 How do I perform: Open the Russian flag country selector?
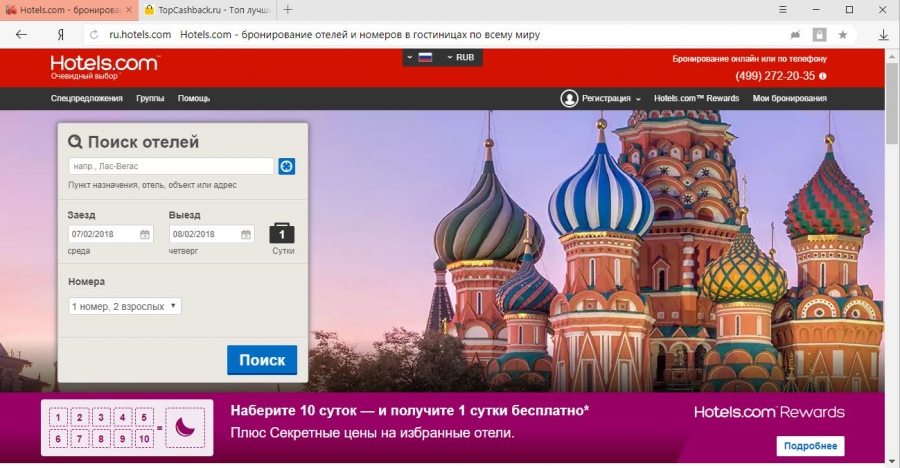pyautogui.click(x=420, y=57)
